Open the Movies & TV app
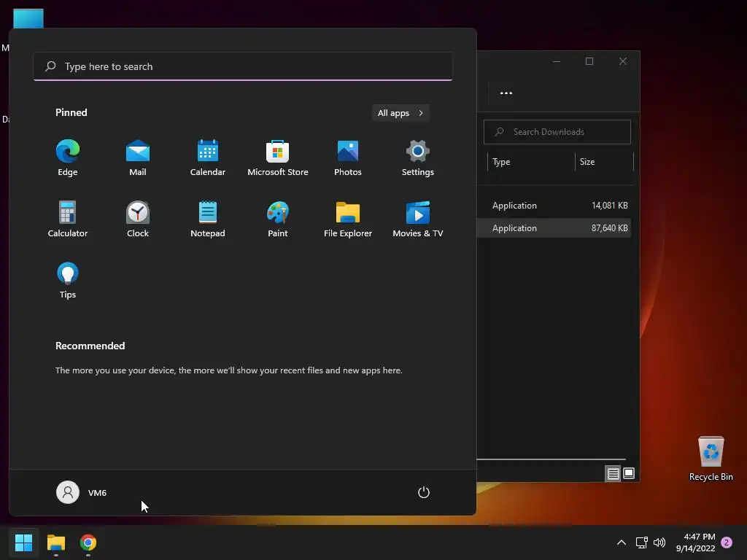Image resolution: width=747 pixels, height=560 pixels. coord(418,219)
